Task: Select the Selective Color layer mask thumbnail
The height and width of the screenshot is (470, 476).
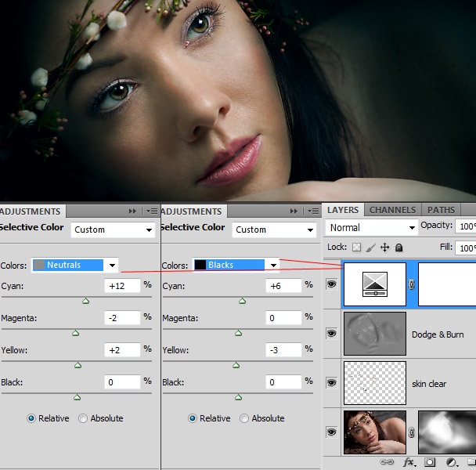Action: (x=447, y=284)
